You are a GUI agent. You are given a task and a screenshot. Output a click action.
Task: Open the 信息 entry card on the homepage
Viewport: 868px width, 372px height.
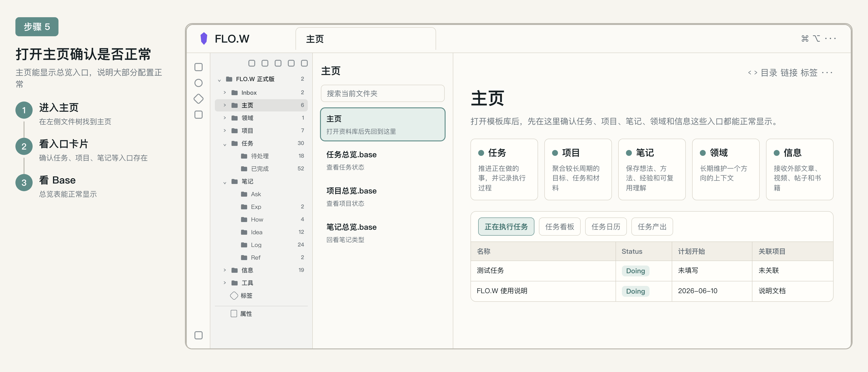(x=799, y=169)
